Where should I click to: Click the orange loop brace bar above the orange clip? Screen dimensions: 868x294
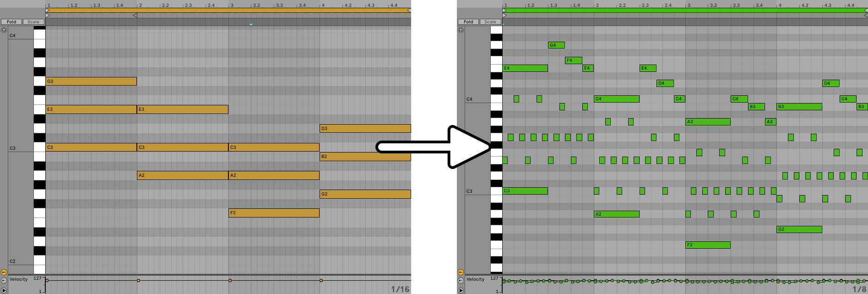(x=228, y=10)
